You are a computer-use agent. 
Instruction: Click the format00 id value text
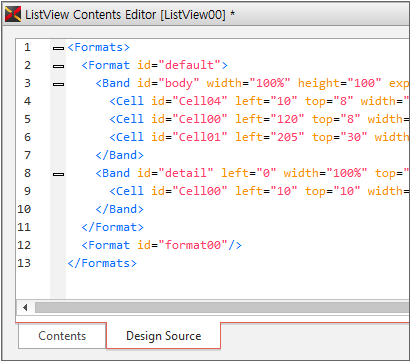tap(193, 245)
